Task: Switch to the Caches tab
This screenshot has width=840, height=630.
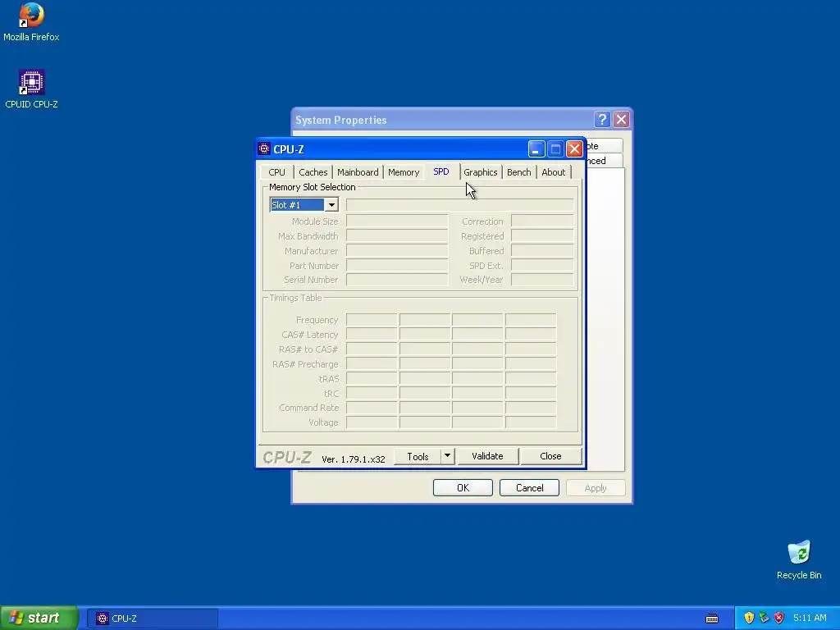Action: [313, 172]
